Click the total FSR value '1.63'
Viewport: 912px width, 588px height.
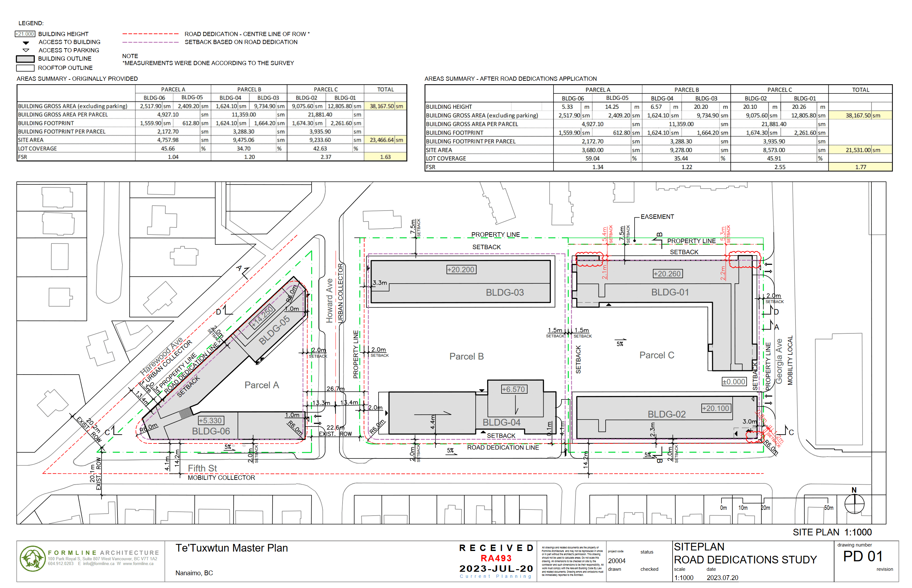click(x=385, y=157)
